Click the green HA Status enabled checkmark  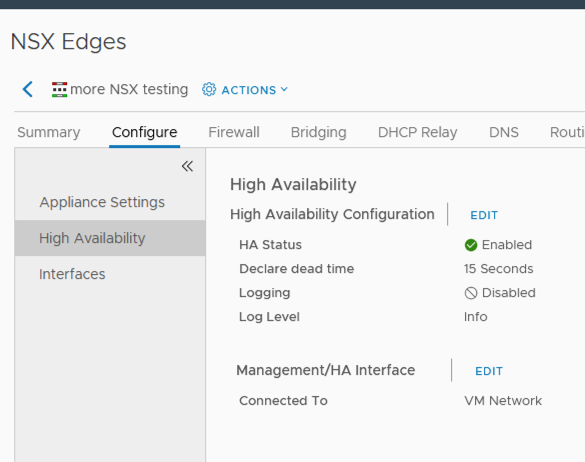pyautogui.click(x=471, y=245)
